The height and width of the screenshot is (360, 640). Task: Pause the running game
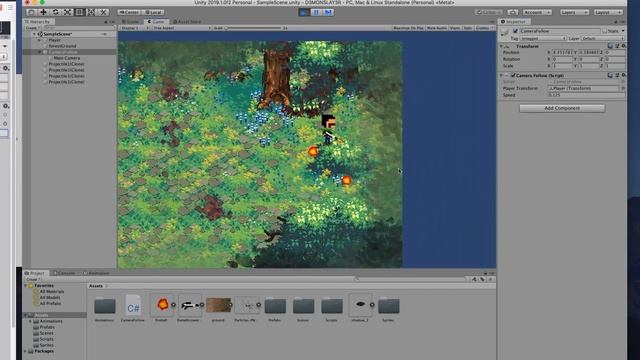[x=316, y=12]
